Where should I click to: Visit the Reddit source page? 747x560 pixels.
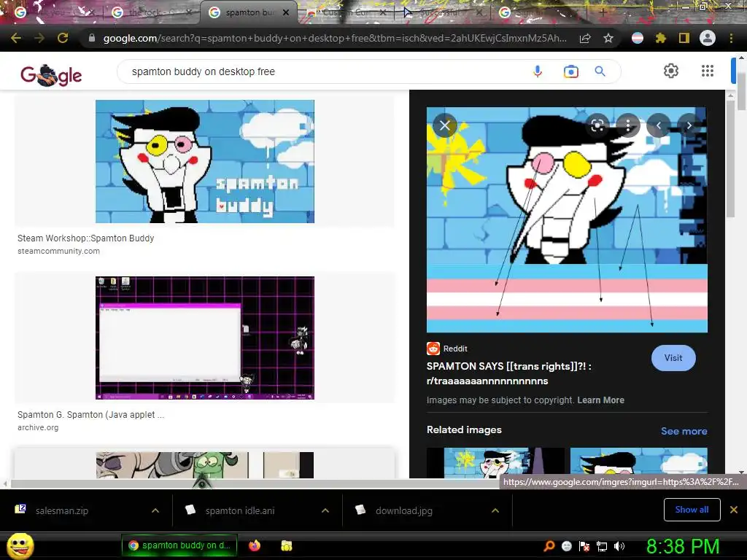click(x=673, y=358)
